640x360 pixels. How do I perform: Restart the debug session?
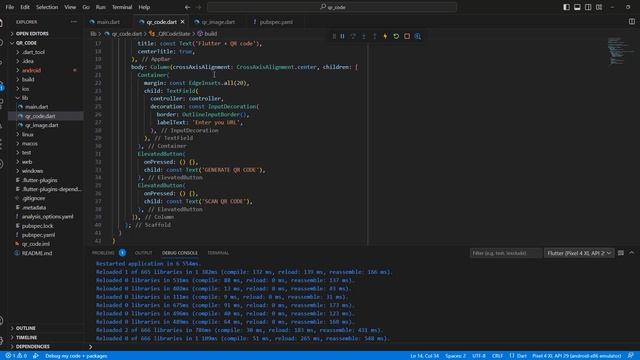click(x=396, y=36)
